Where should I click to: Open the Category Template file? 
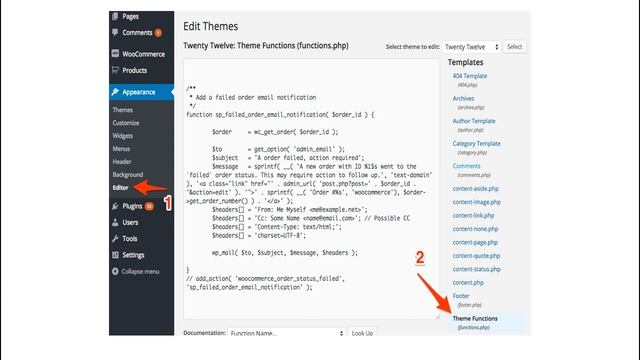coord(476,143)
